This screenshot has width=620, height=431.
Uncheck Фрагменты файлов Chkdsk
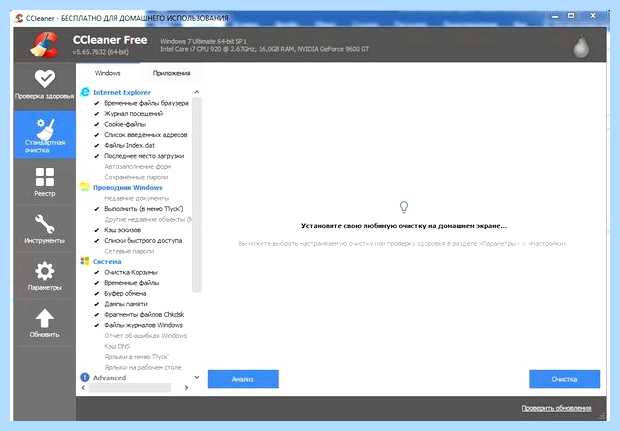[96, 315]
